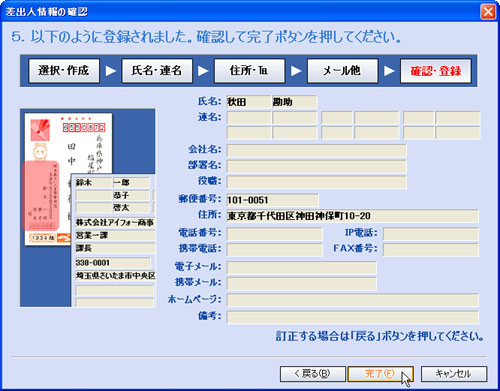Screen dimensions: 500x391
Task: Focus the 会社名 company name field
Action: coord(316,150)
